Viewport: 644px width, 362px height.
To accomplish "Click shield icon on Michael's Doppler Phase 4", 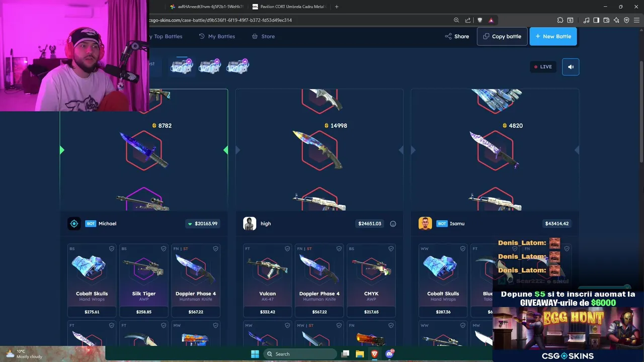I will (215, 248).
